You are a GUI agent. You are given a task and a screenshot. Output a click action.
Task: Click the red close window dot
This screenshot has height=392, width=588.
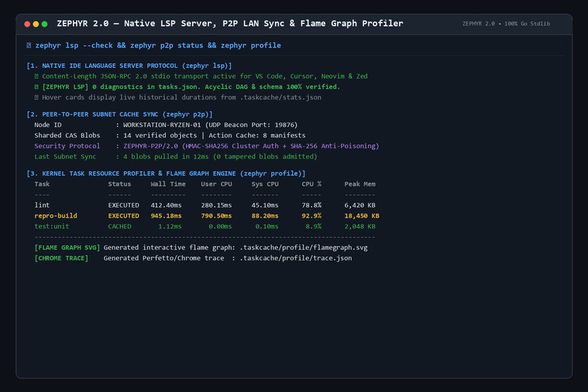click(27, 24)
